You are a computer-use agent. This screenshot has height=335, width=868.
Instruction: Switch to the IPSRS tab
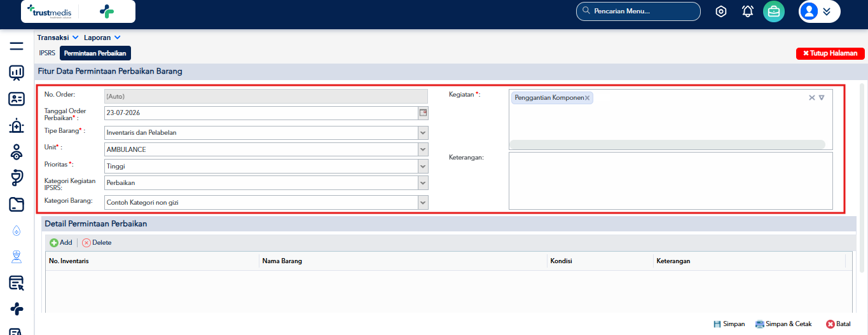(47, 53)
